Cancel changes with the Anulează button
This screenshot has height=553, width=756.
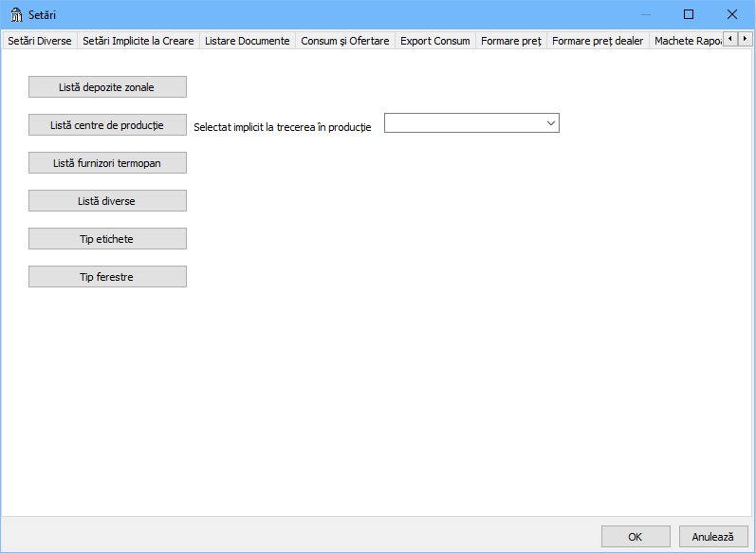pyautogui.click(x=712, y=537)
